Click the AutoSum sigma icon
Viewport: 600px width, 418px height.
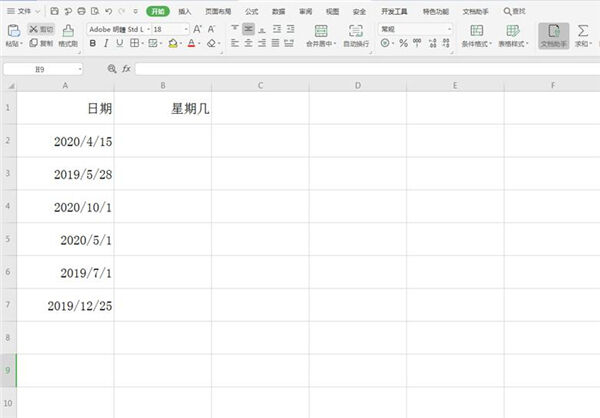coord(583,31)
